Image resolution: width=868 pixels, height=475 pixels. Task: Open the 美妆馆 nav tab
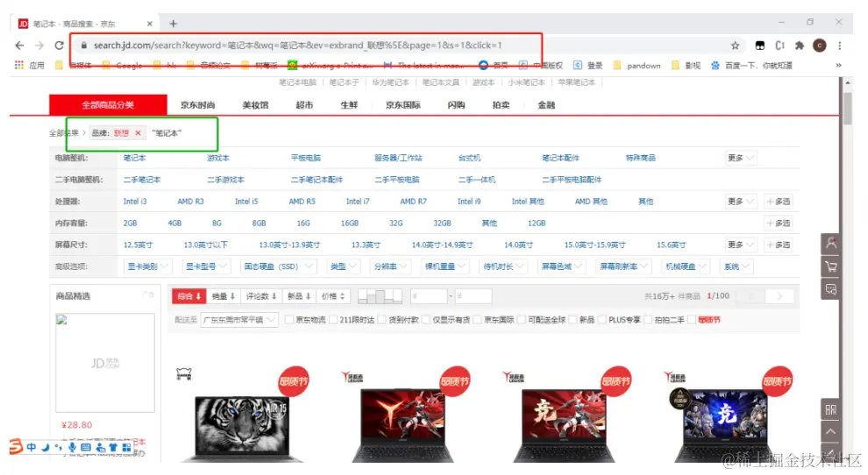pyautogui.click(x=255, y=105)
